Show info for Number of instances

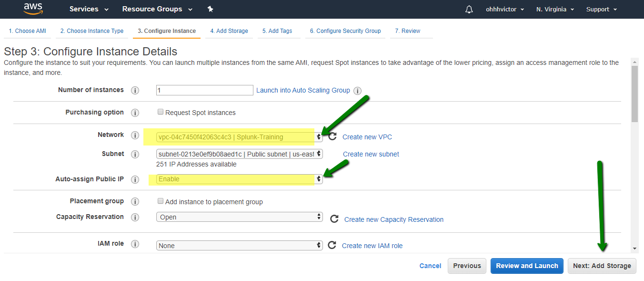pos(135,90)
